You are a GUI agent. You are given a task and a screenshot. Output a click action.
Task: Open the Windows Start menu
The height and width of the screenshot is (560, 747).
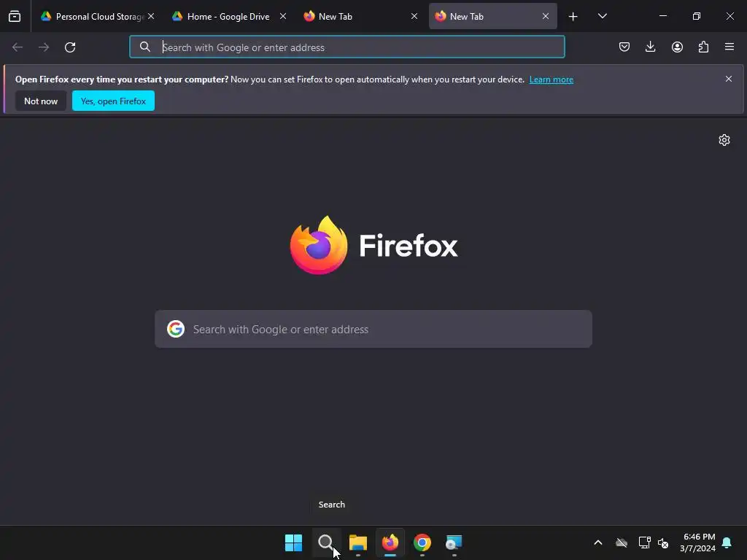click(x=293, y=542)
